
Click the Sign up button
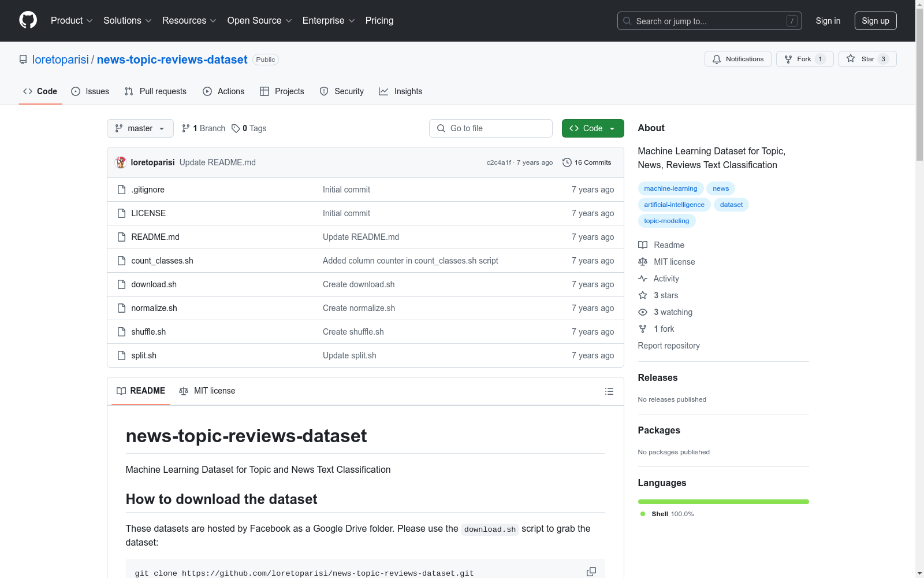[x=875, y=21]
